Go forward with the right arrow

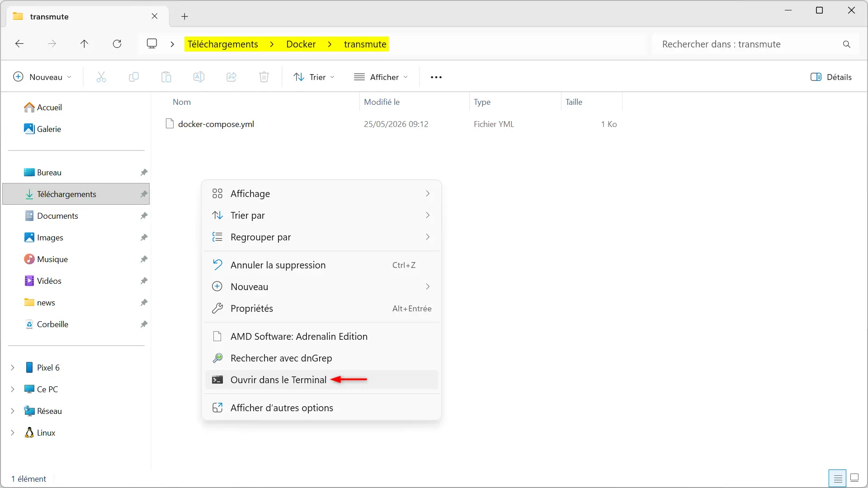(x=52, y=44)
